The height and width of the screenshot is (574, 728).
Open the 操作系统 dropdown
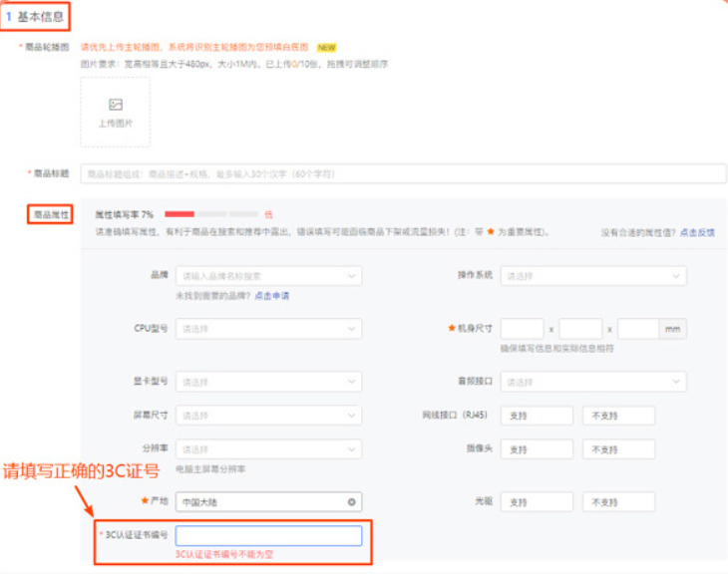(x=593, y=276)
